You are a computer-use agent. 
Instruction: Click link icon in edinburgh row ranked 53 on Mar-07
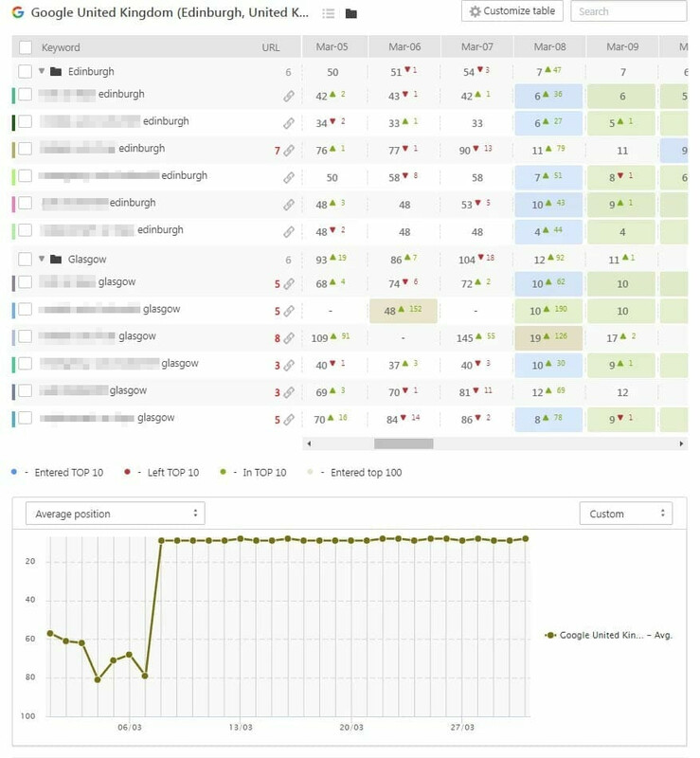(289, 205)
